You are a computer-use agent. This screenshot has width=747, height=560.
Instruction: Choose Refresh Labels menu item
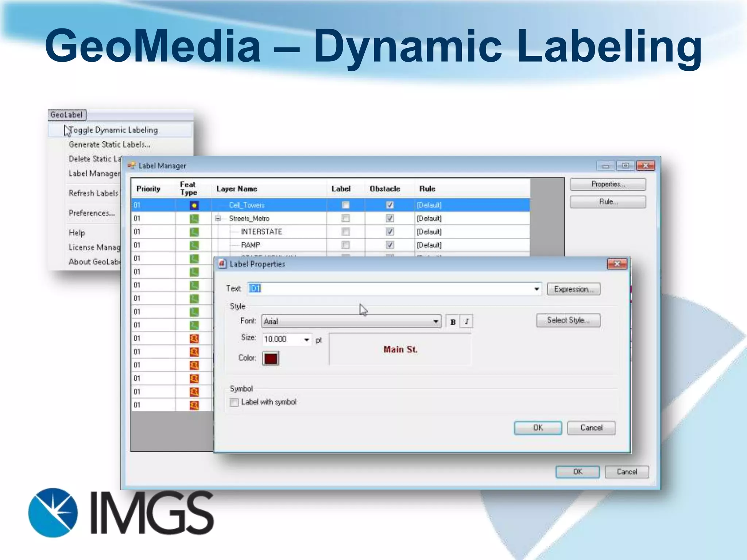coord(94,193)
